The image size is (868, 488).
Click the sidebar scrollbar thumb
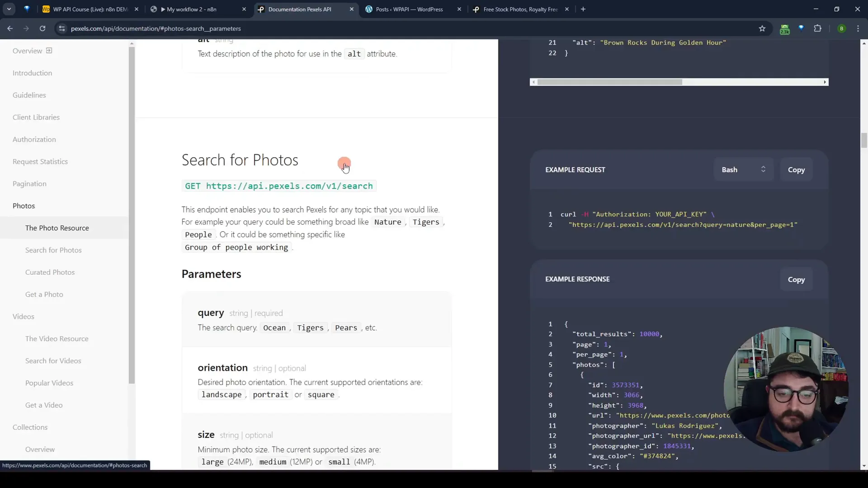pos(132,216)
